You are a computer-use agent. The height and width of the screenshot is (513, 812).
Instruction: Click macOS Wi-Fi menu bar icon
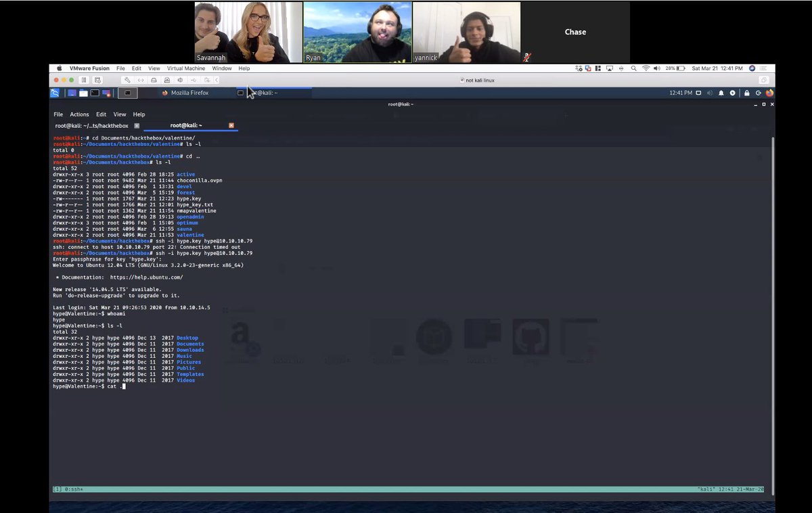click(x=646, y=68)
